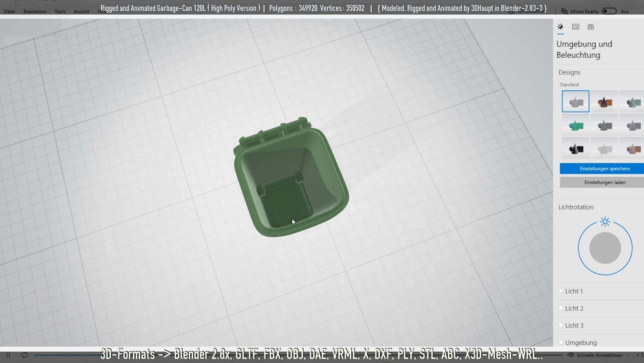Click the 'Standard' category label

coord(569,85)
